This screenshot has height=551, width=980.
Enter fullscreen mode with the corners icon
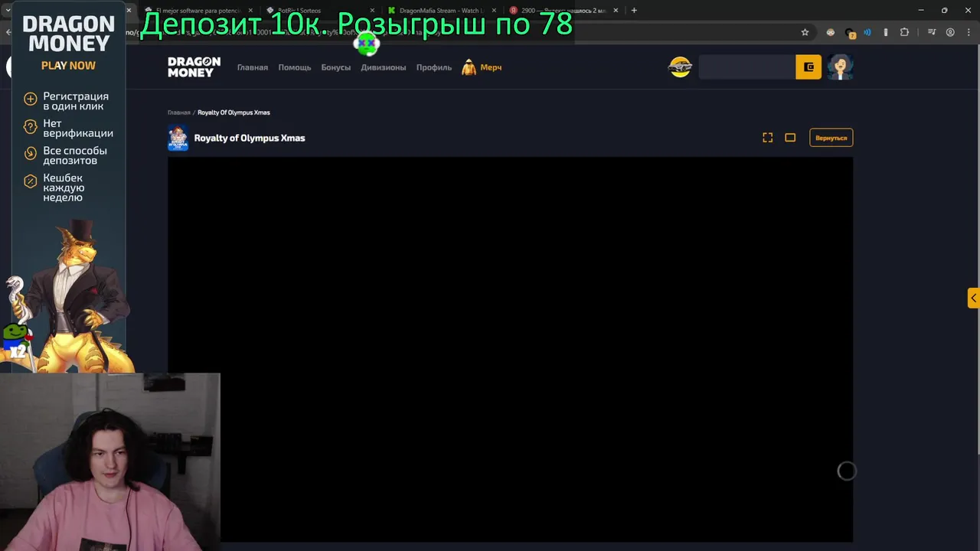pos(767,138)
